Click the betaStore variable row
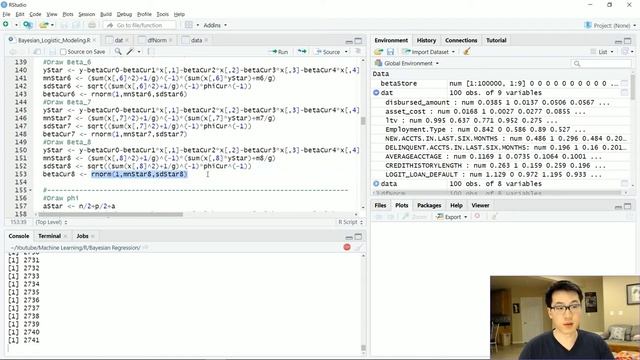640x360 pixels. 500,83
